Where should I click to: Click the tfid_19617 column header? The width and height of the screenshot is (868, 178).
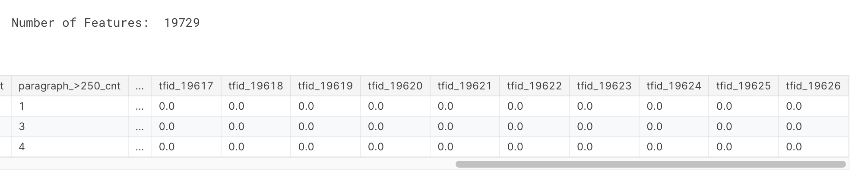(186, 86)
